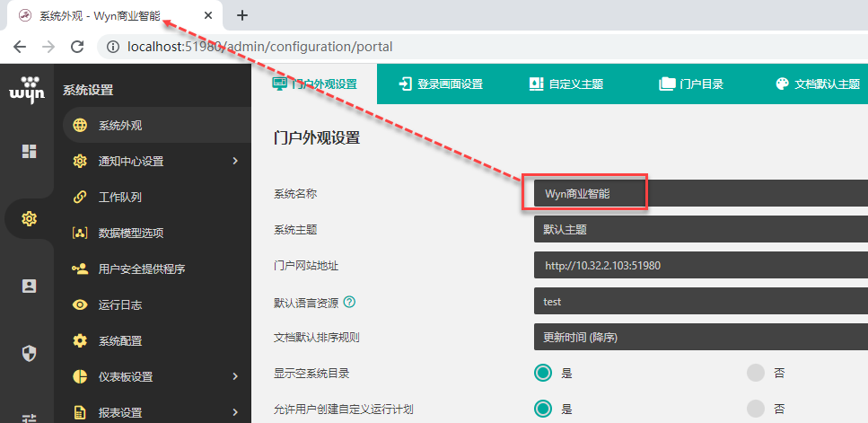Select the settings gear icon in left rail
The width and height of the screenshot is (868, 423).
click(x=29, y=219)
